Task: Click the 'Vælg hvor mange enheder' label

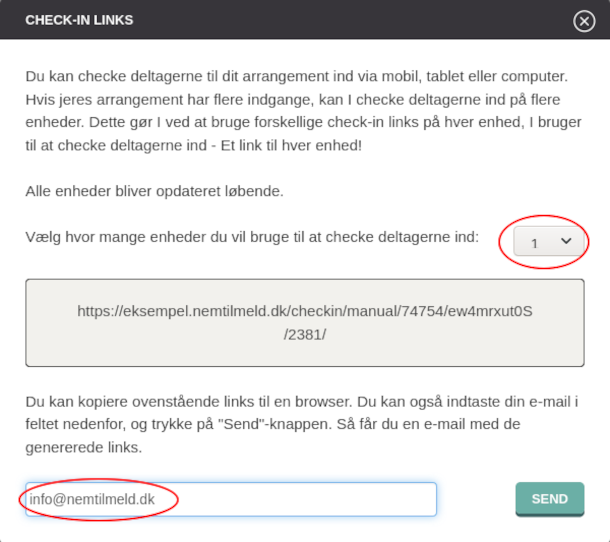Action: [x=252, y=237]
